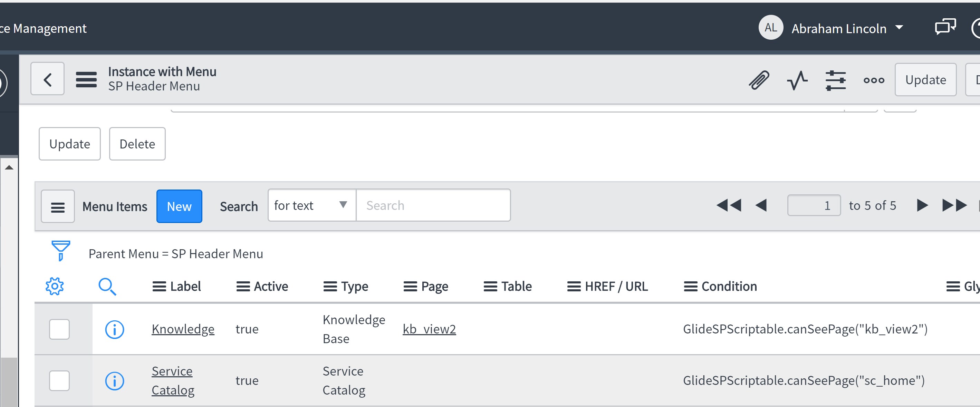Open the Menu Items list controls menu
This screenshot has height=407, width=980.
click(58, 206)
